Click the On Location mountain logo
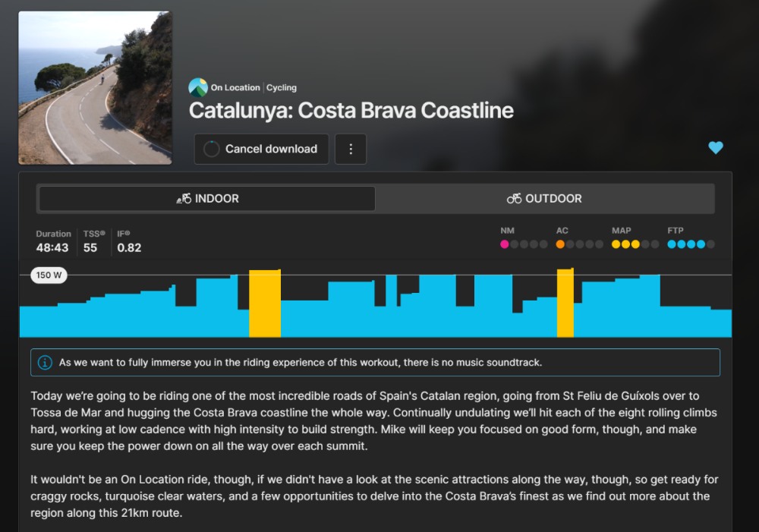 pos(198,87)
